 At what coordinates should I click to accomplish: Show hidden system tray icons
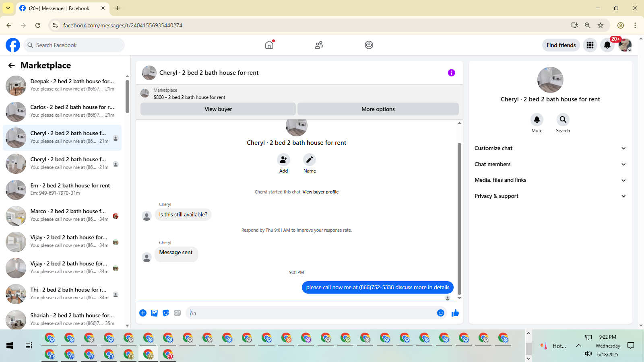tap(579, 346)
